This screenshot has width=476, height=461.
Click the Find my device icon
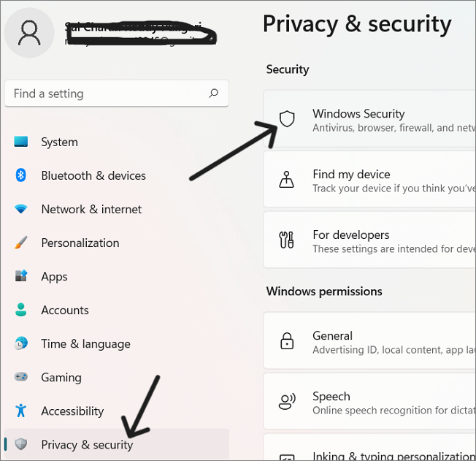pos(287,180)
